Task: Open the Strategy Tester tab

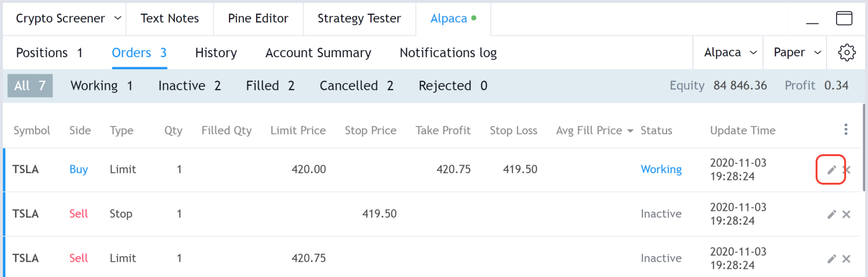Action: [x=359, y=18]
